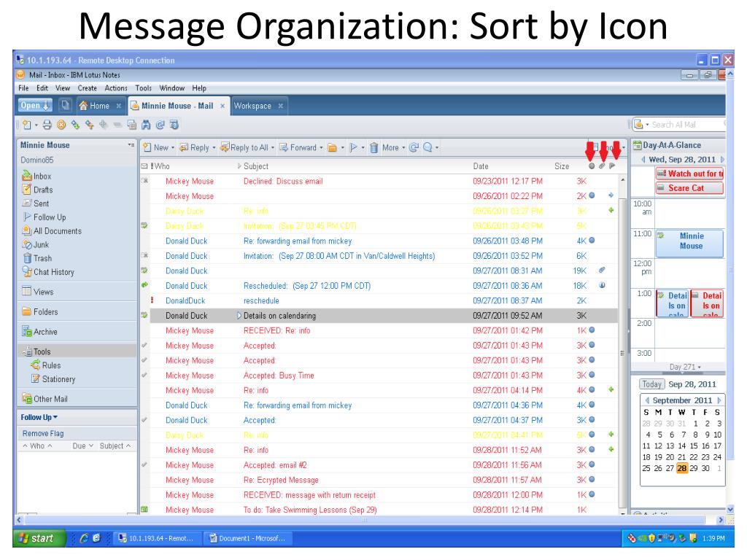Open the Trash folder in the sidebar
The width and height of the screenshot is (747, 560).
pos(37,259)
